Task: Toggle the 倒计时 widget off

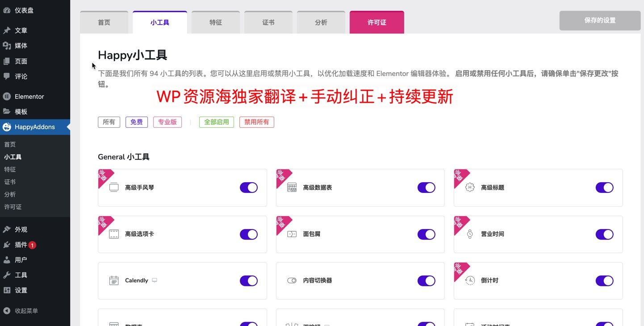Action: (605, 280)
